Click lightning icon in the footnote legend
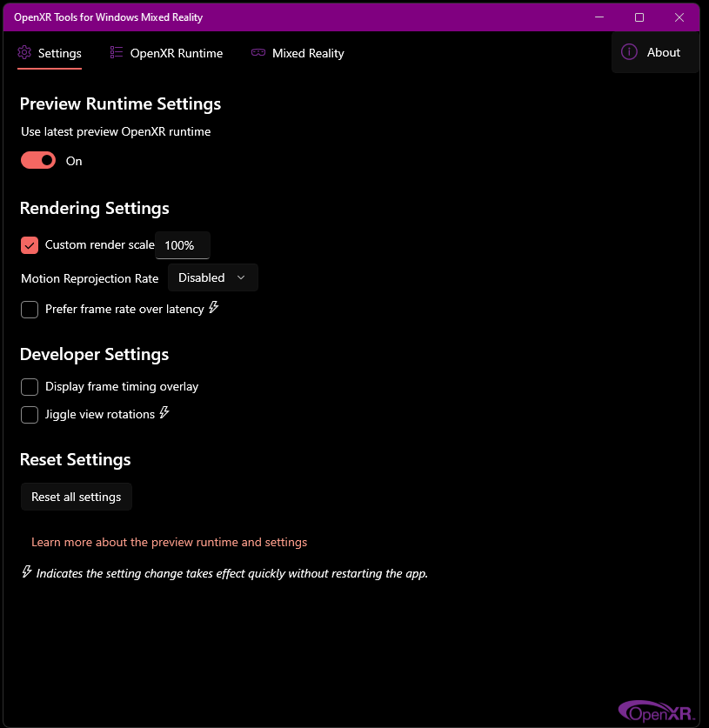The height and width of the screenshot is (728, 709). (27, 571)
